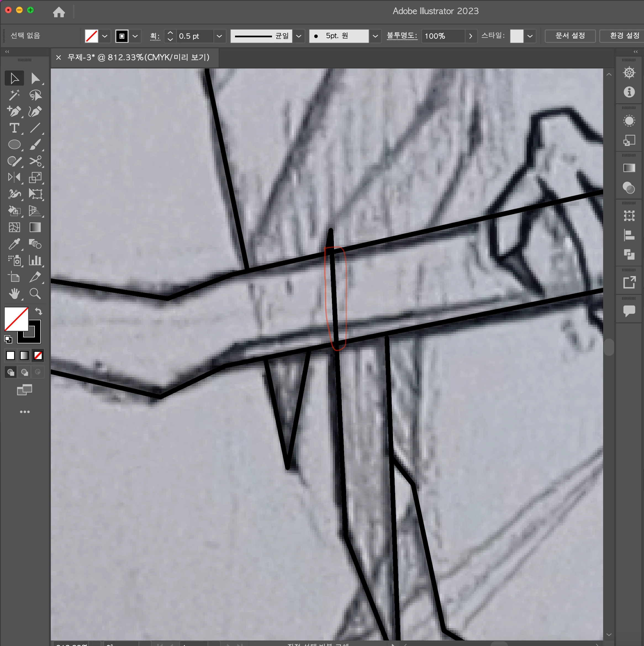Expand the 5pt. 원 brush dropdown
The image size is (644, 646).
(x=375, y=36)
